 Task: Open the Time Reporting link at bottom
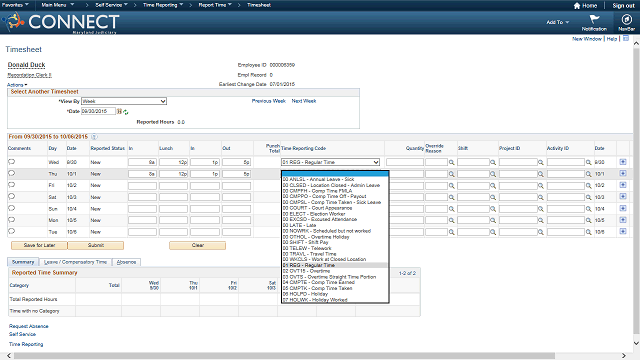[26, 344]
